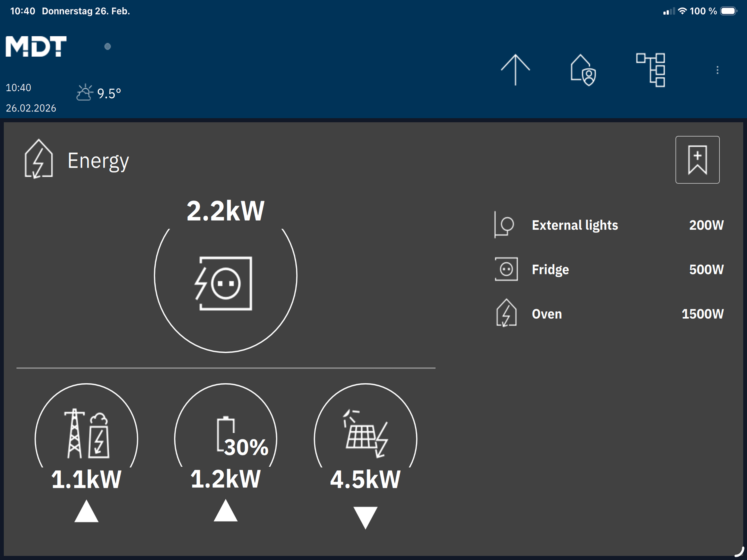This screenshot has height=560, width=747.
Task: Tap the power grid pylon icon
Action: pos(87,433)
